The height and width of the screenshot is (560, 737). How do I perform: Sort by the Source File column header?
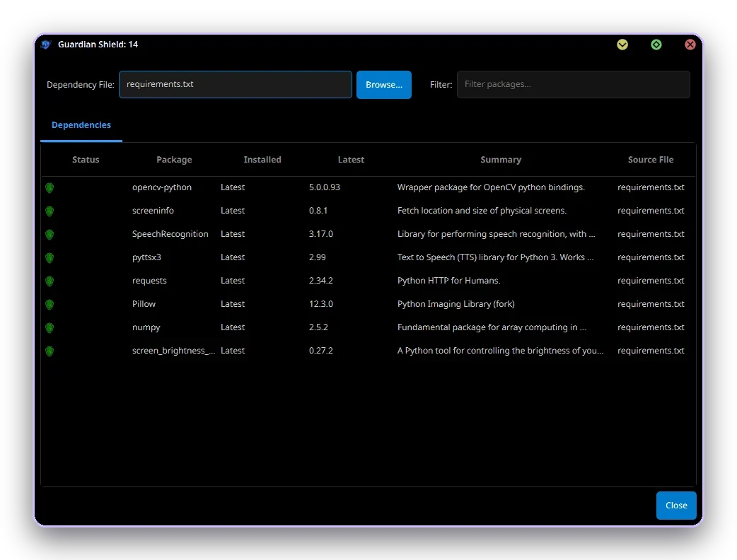point(651,160)
